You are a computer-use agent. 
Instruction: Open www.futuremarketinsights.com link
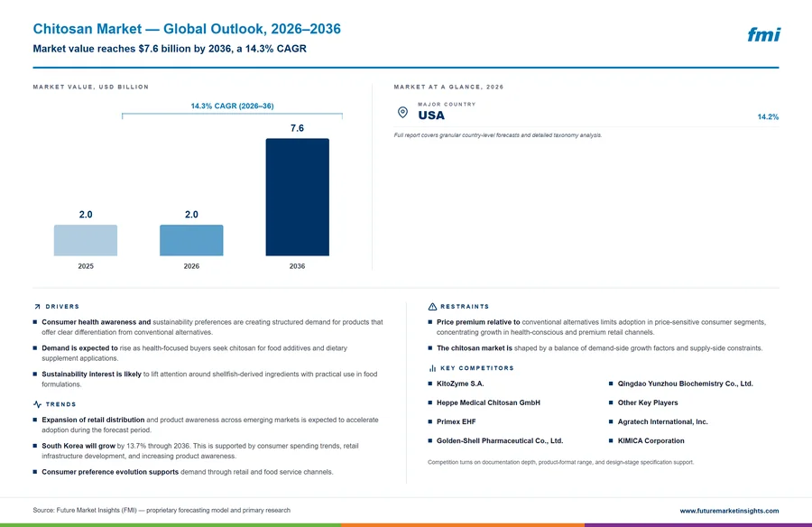(x=729, y=511)
